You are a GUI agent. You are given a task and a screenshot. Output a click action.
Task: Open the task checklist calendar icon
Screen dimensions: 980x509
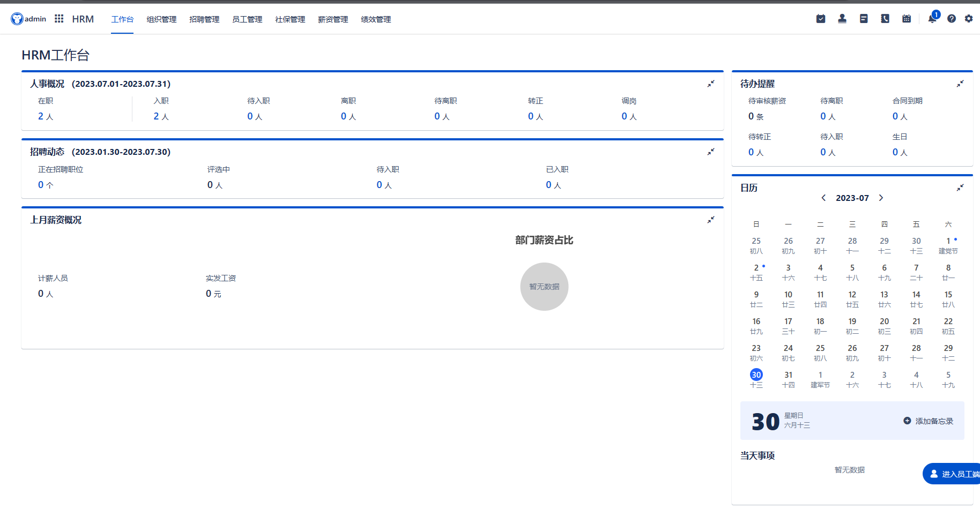[x=821, y=19]
